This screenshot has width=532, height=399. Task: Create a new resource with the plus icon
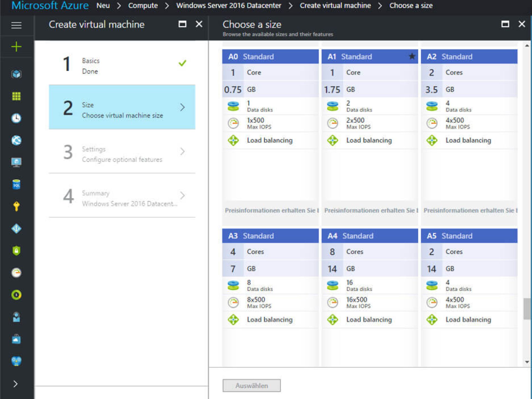[x=16, y=46]
